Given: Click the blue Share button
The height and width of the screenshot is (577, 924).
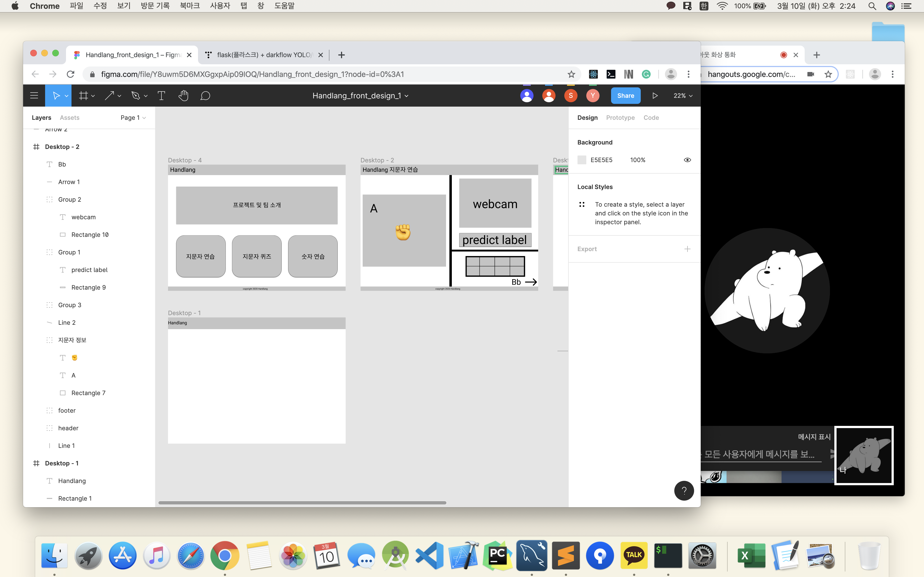Looking at the screenshot, I should [x=625, y=96].
